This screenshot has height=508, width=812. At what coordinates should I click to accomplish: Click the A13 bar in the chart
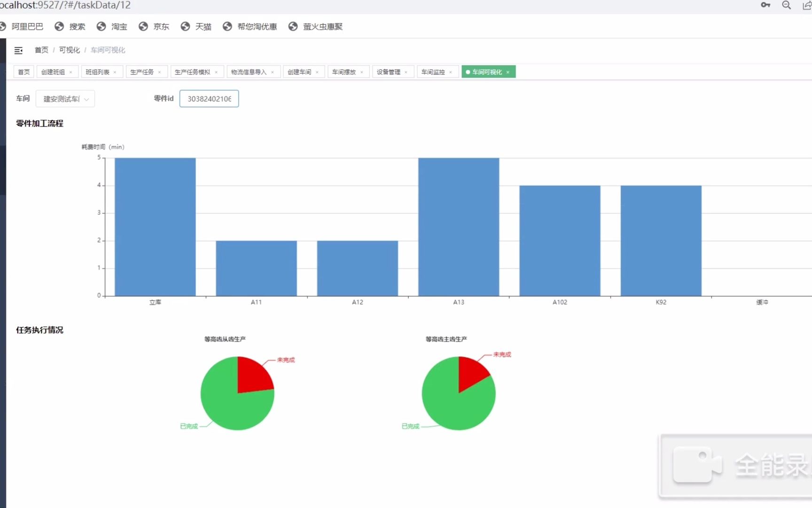(x=459, y=227)
